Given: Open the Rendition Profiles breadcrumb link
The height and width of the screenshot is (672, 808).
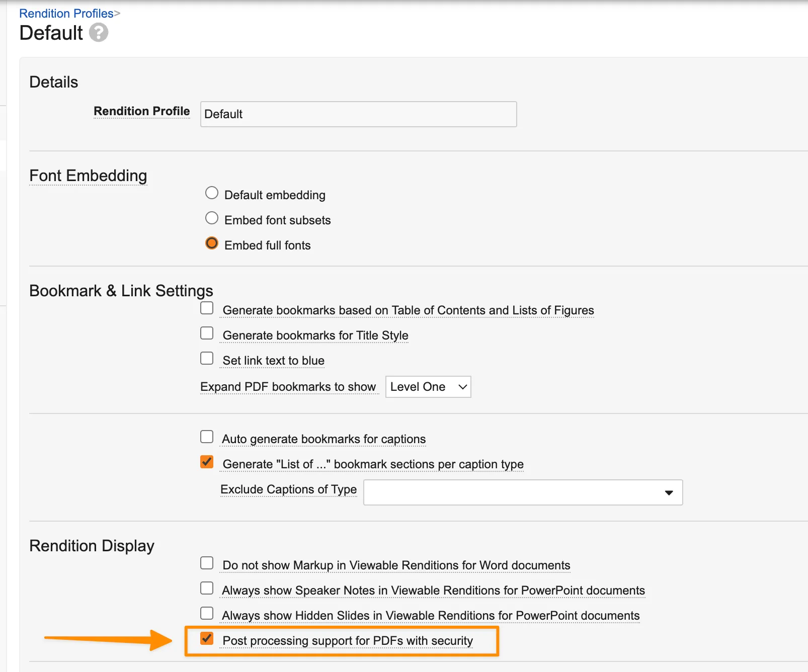Looking at the screenshot, I should pos(66,14).
